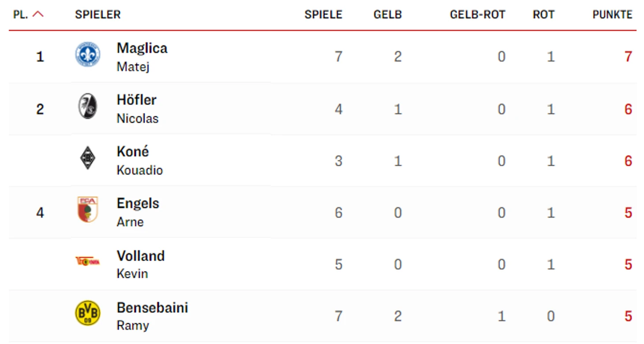This screenshot has width=644, height=344.
Task: Click the Borussia Dortmund BVB logo
Action: [87, 313]
